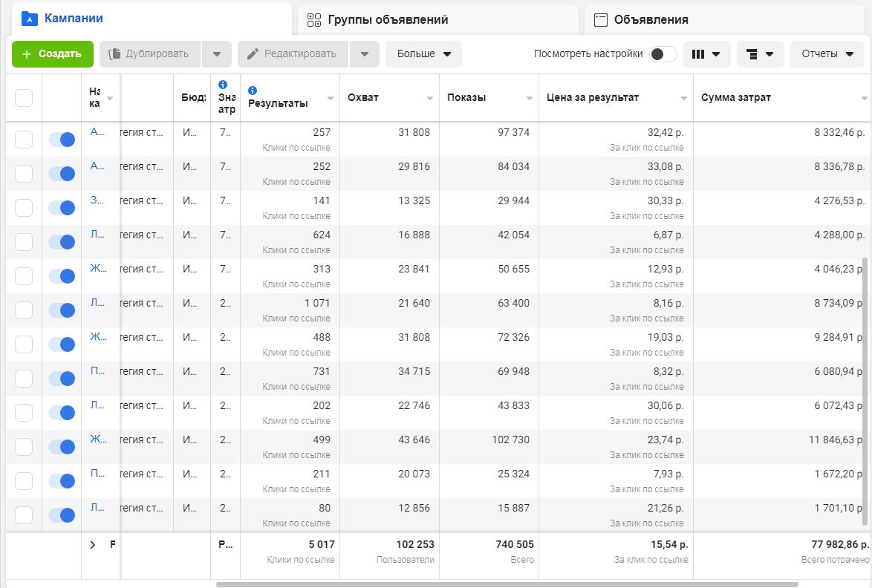
Task: Click average cost 15,54 р.
Action: pos(669,544)
